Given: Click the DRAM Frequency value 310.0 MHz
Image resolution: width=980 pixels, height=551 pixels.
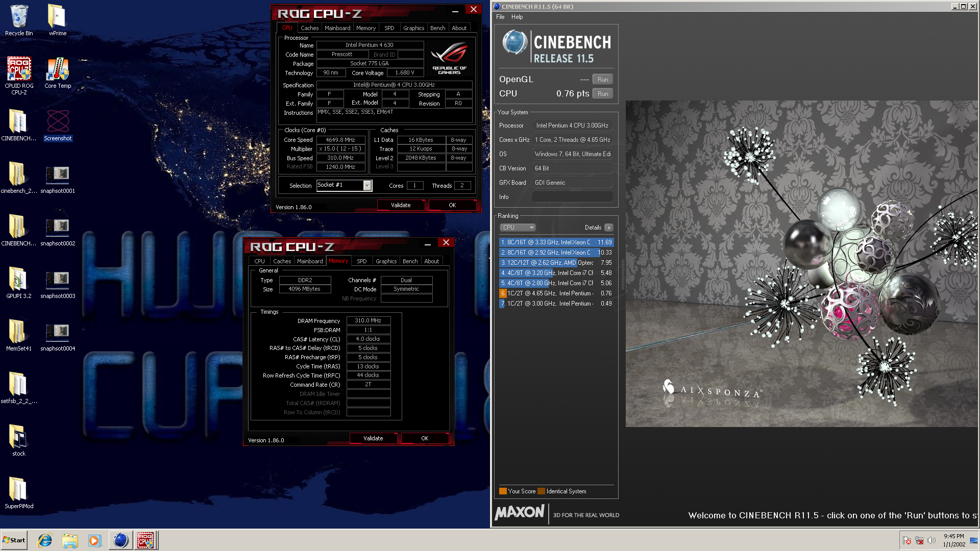Looking at the screenshot, I should coord(368,321).
